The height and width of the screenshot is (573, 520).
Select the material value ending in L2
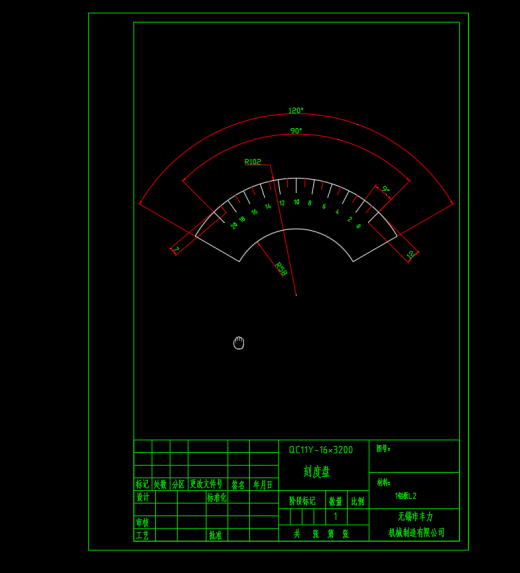(x=406, y=496)
